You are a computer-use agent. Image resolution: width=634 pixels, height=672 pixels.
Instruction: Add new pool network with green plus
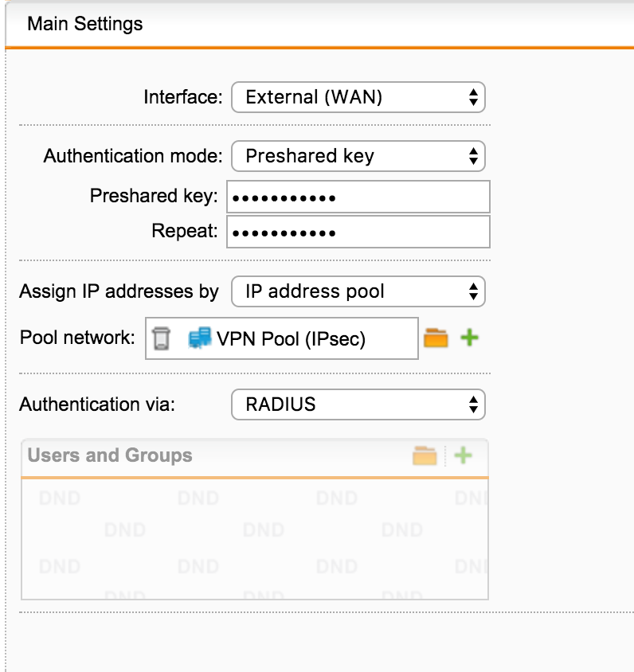coord(469,338)
